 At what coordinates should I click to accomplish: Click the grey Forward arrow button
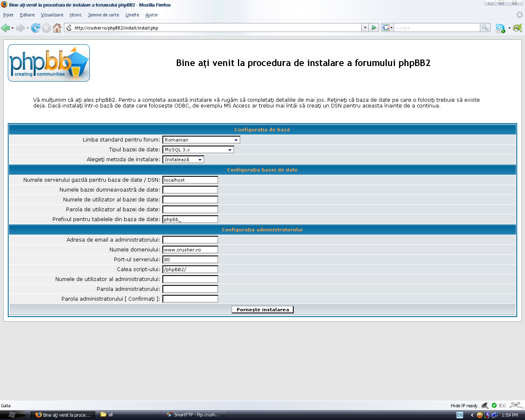(20, 28)
